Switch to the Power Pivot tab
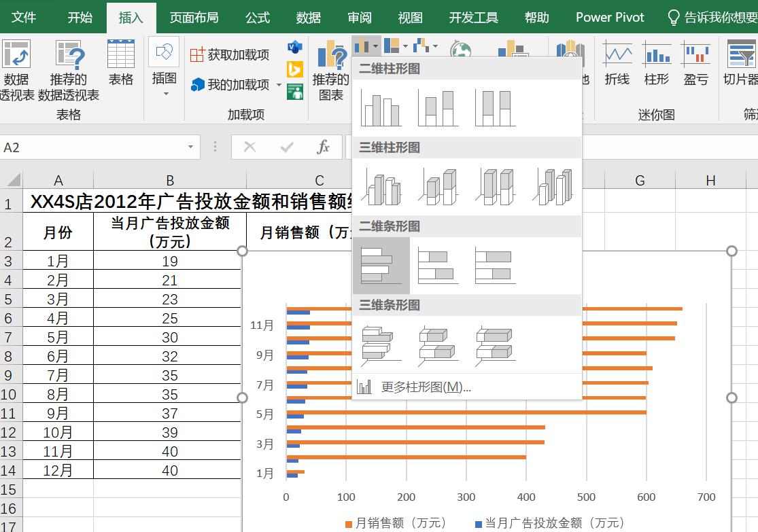Viewport: 758px width, 532px height. tap(610, 18)
